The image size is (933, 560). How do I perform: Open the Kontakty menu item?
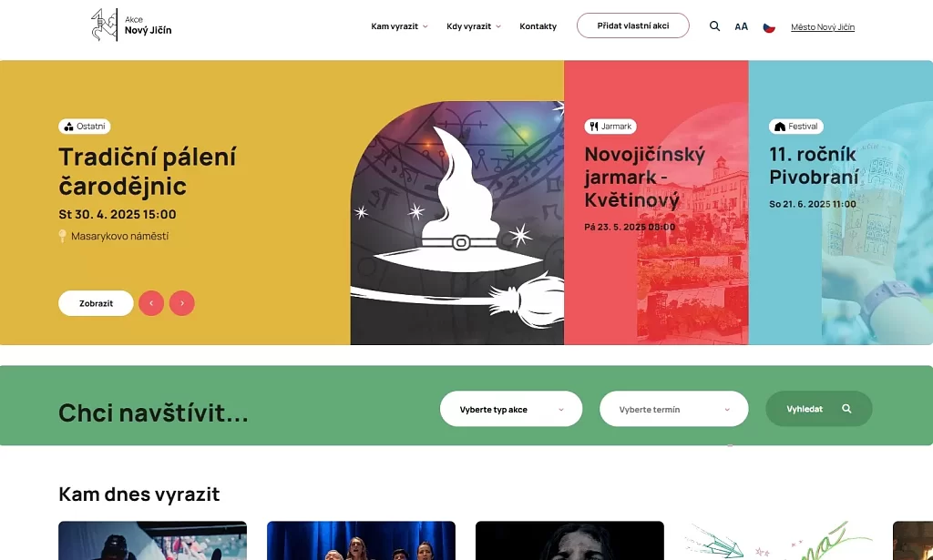point(538,26)
